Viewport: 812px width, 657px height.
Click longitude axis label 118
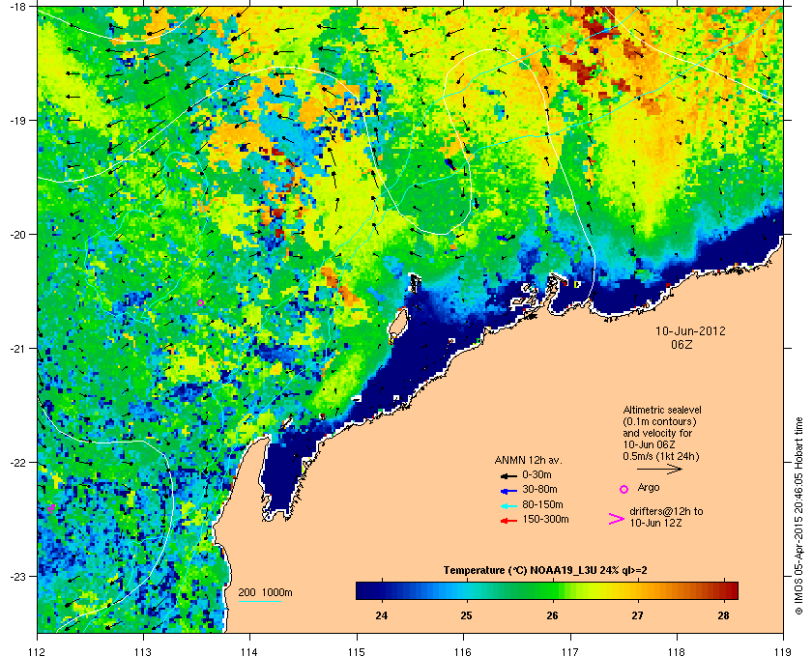(677, 651)
